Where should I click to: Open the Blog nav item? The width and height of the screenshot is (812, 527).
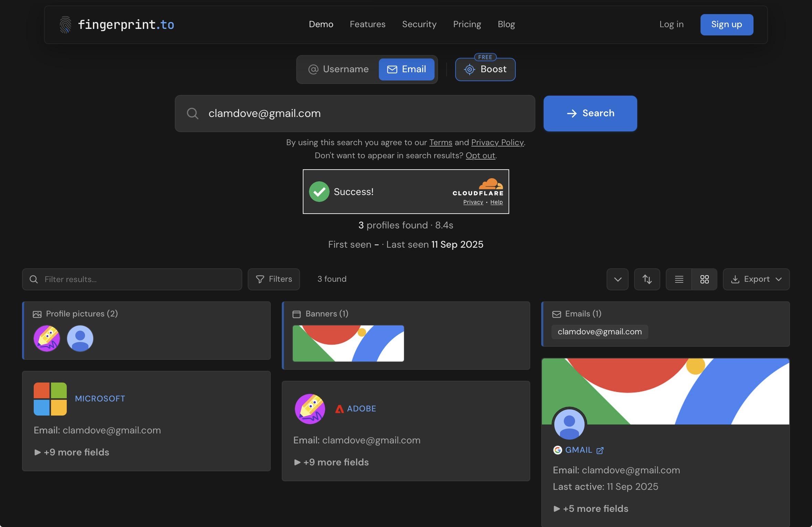506,24
